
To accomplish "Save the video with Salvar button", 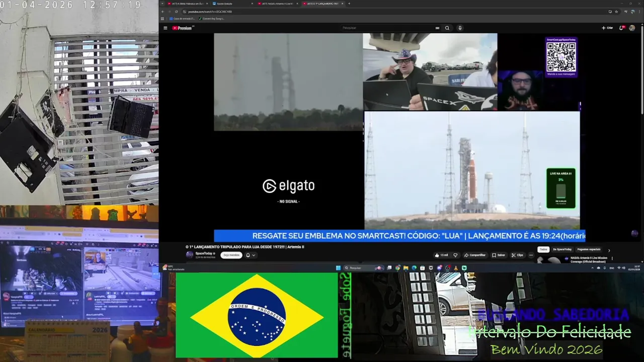I will click(499, 255).
